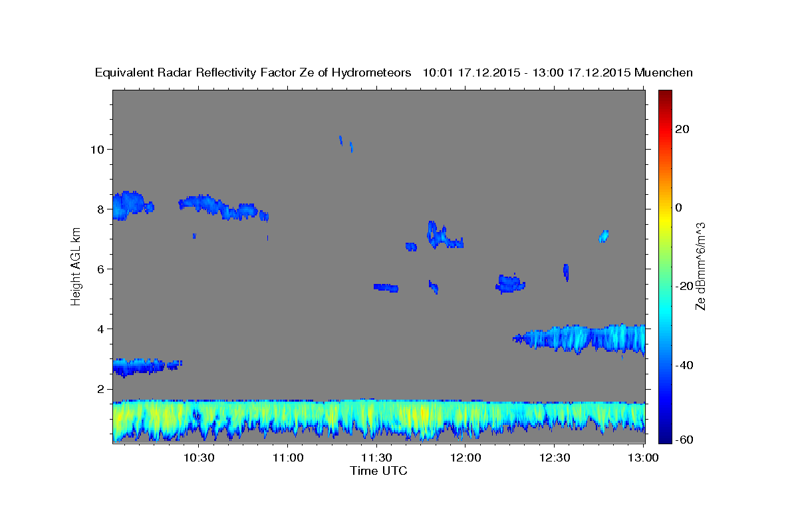The height and width of the screenshot is (532, 798).
Task: Click the station name "Muenchen"
Action: coord(664,72)
